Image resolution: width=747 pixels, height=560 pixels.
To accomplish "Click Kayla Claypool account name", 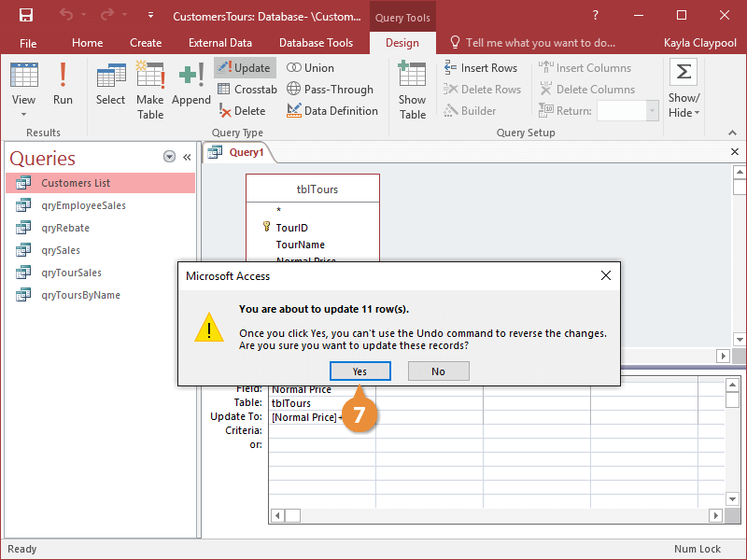I will pyautogui.click(x=699, y=43).
